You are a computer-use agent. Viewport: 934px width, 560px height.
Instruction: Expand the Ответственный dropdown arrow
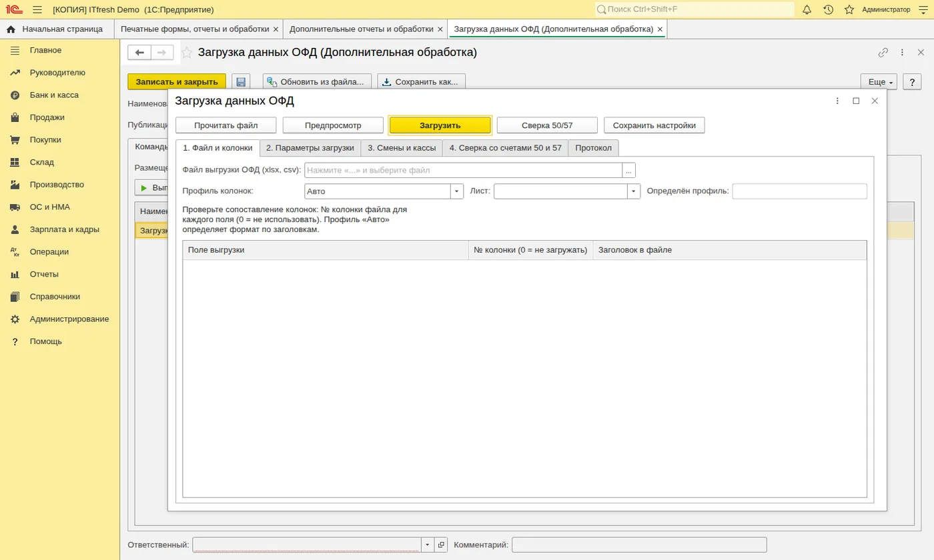427,545
